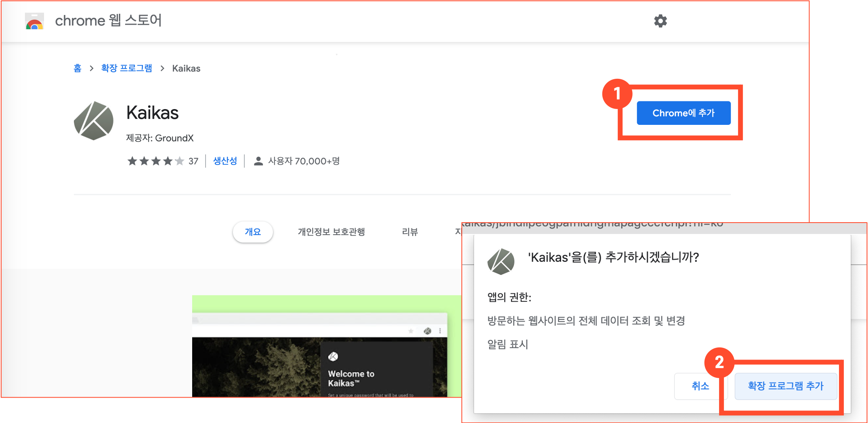Click the 'Kaikas'을(를) 추가하시겠습니까? dialog title
The height and width of the screenshot is (423, 868).
coord(614,257)
